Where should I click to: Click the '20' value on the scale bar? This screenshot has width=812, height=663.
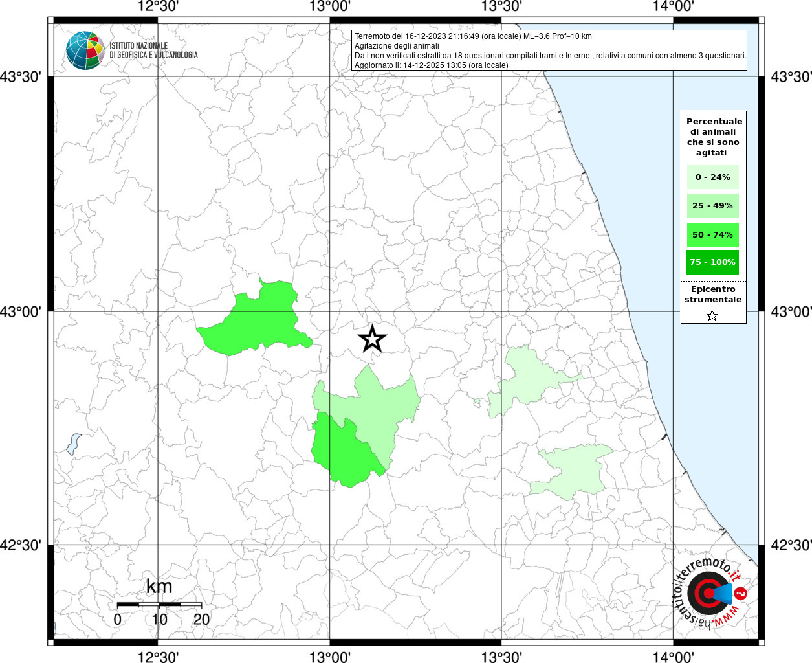pos(202,620)
